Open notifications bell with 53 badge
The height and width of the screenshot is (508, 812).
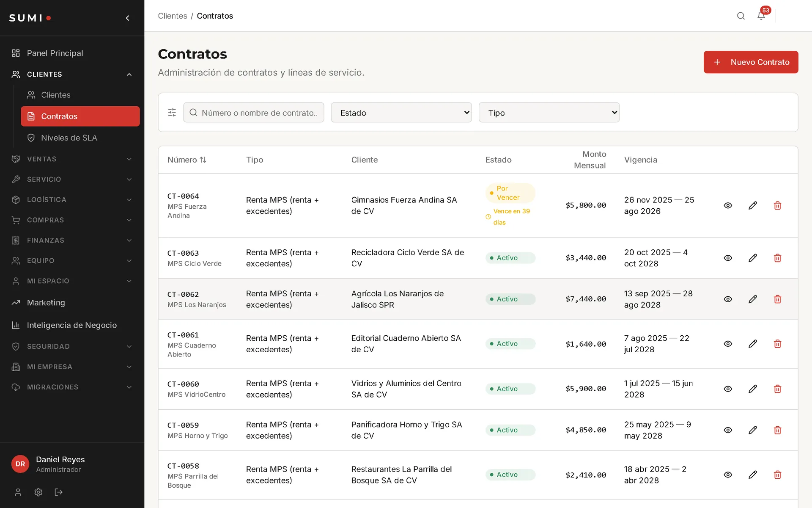[x=761, y=16]
